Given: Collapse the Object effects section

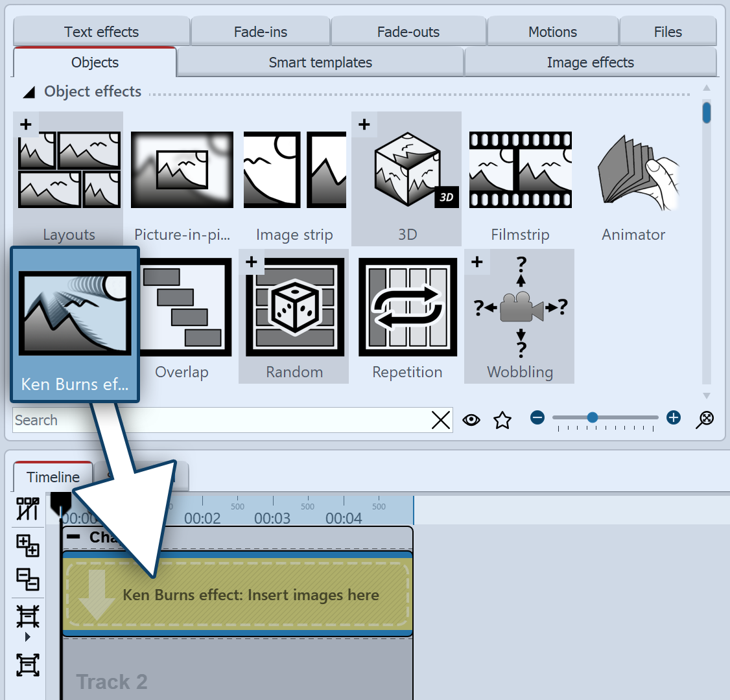Looking at the screenshot, I should (29, 91).
